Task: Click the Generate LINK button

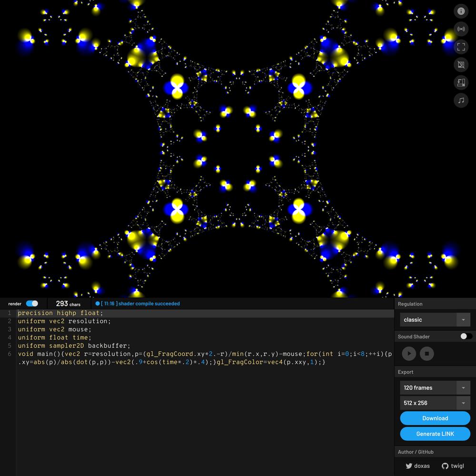Action: click(x=435, y=434)
